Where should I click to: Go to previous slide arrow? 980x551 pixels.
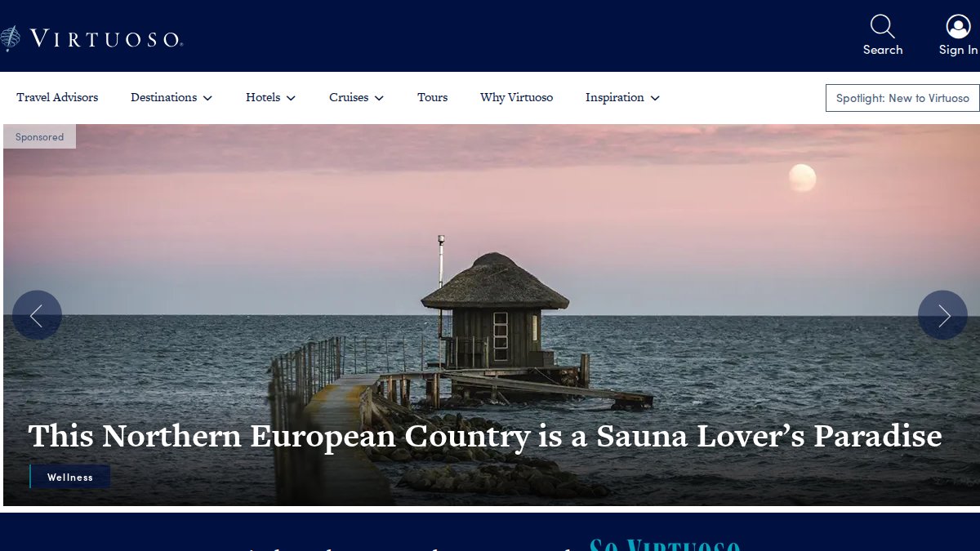click(x=37, y=315)
